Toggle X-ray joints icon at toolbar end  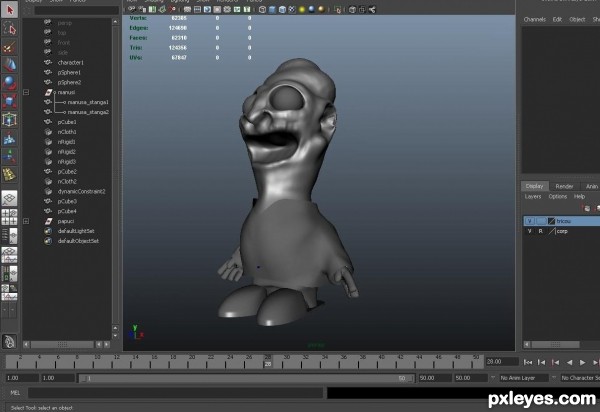coord(372,9)
